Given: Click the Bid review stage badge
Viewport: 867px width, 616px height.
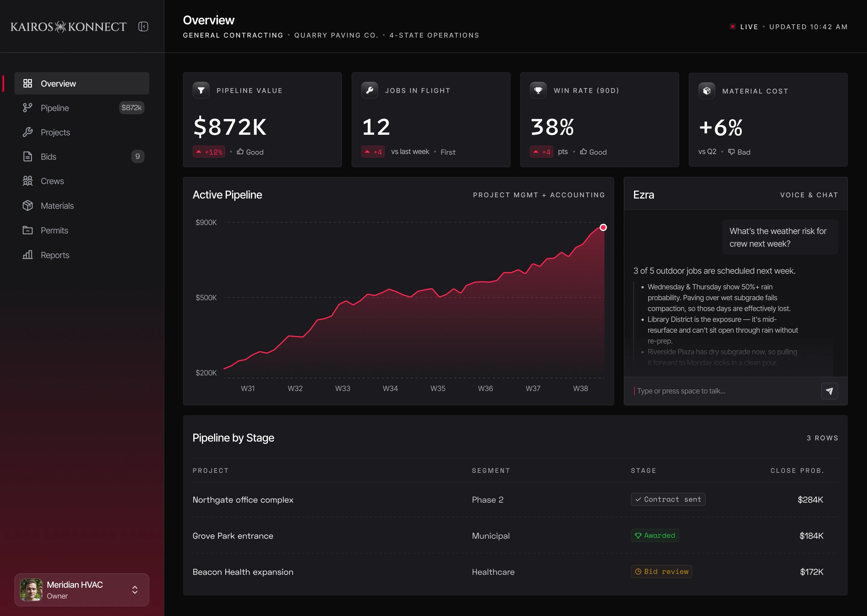Looking at the screenshot, I should [x=661, y=571].
